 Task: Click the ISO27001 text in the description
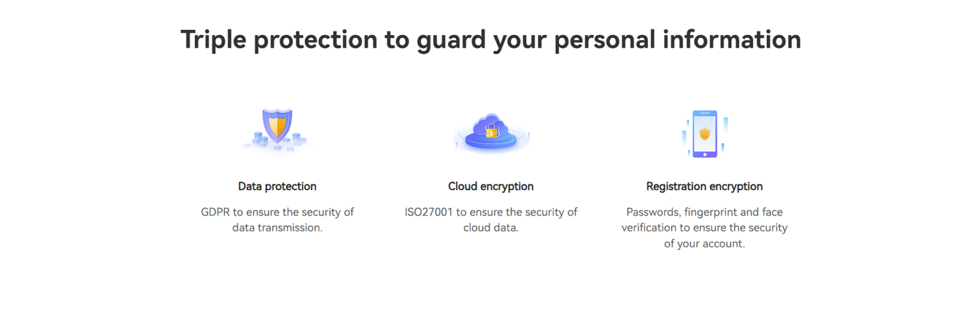pos(429,212)
